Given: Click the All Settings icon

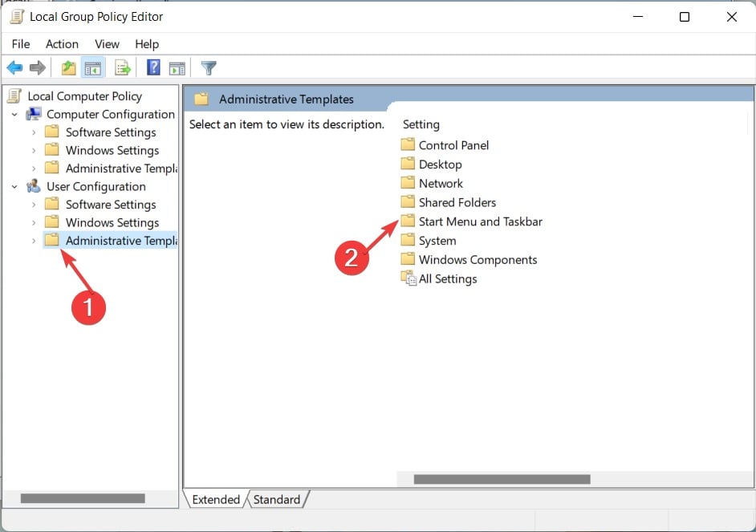Looking at the screenshot, I should coord(408,278).
